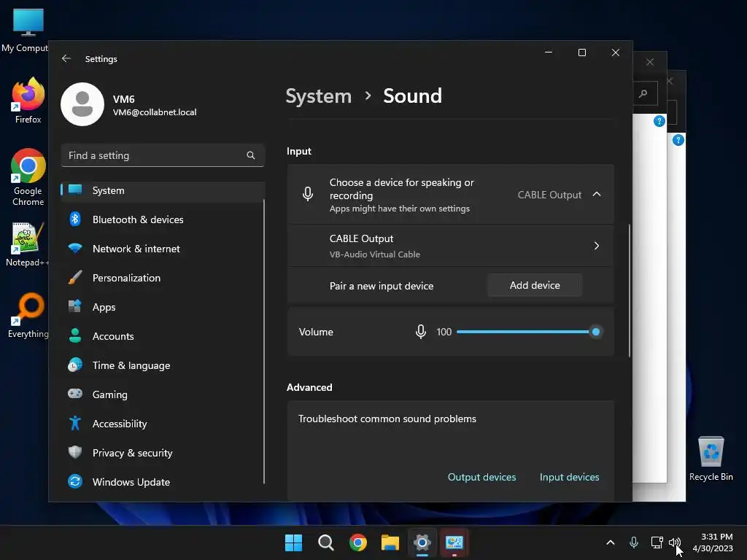Screen dimensions: 747x560
Task: Open CABLE Output device properties chevron
Action: pos(597,246)
